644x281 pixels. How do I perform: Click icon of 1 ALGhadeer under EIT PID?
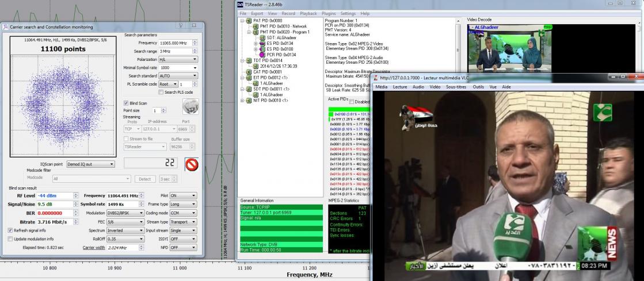[256, 83]
